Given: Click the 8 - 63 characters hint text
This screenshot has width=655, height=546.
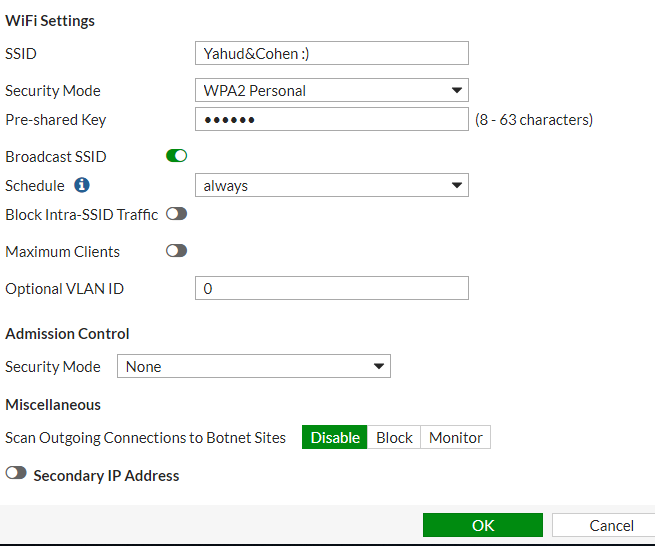Looking at the screenshot, I should click(x=534, y=120).
